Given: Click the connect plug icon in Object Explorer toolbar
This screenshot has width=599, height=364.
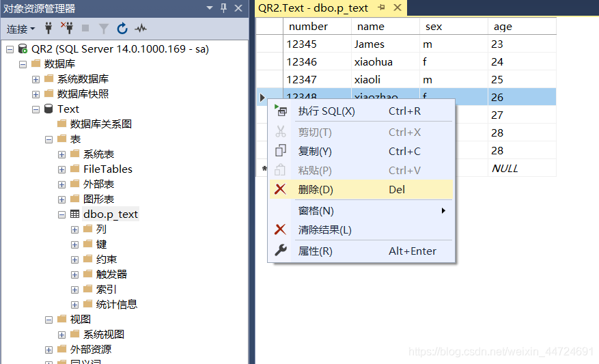Looking at the screenshot, I should (48, 28).
